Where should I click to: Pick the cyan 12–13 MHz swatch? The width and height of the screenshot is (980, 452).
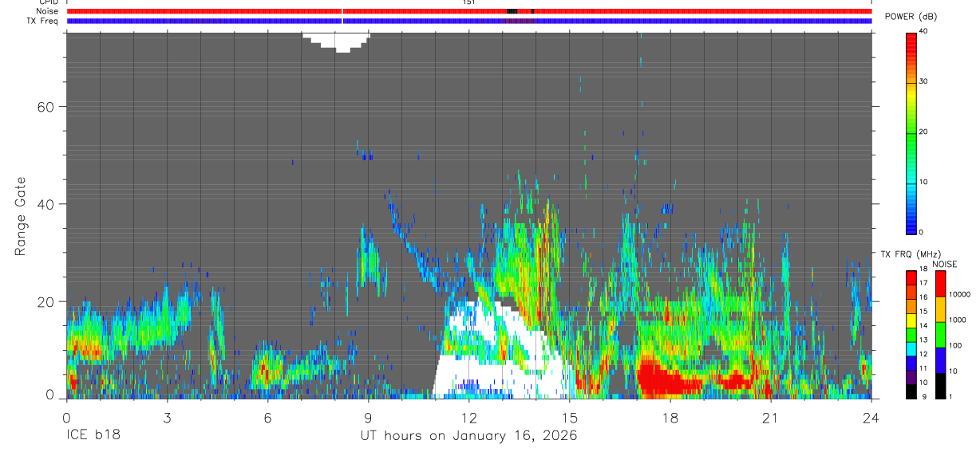click(x=911, y=349)
